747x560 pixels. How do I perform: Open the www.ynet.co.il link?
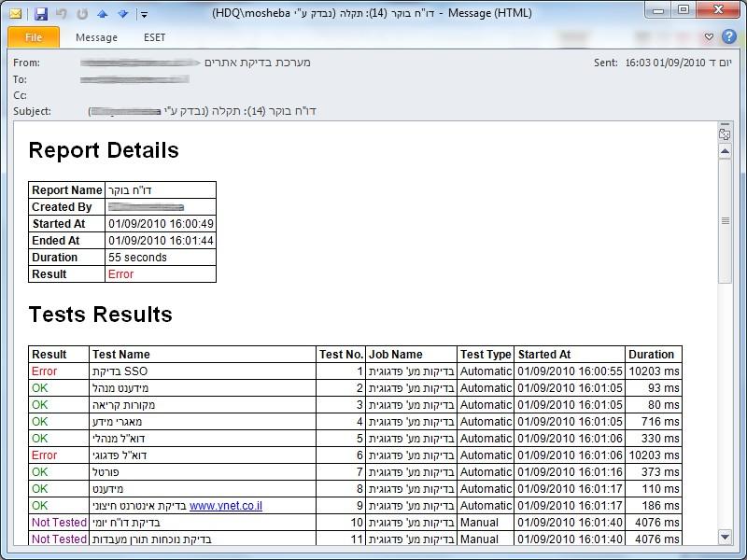click(x=226, y=506)
